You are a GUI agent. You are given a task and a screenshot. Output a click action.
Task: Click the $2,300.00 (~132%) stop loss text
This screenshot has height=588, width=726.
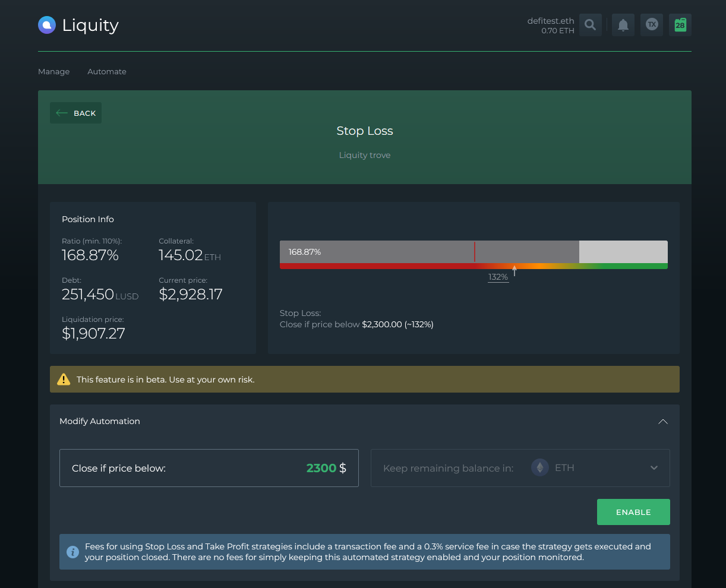click(x=397, y=324)
